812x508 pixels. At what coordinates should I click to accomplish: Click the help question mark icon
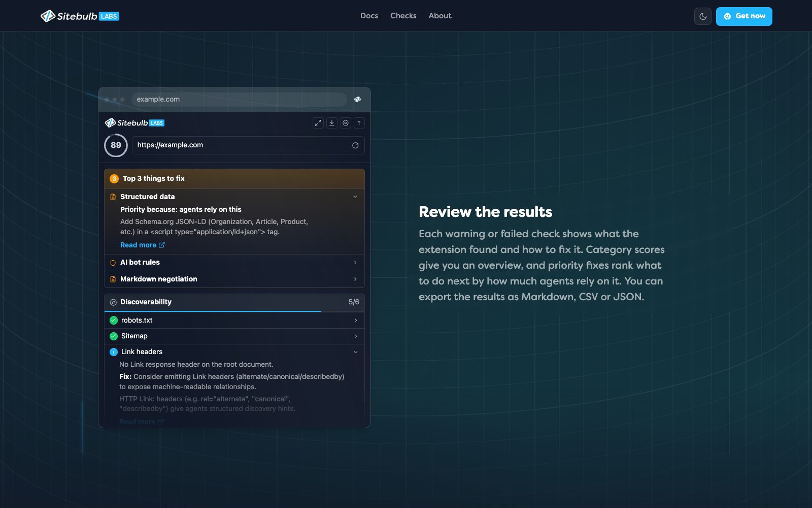point(359,123)
